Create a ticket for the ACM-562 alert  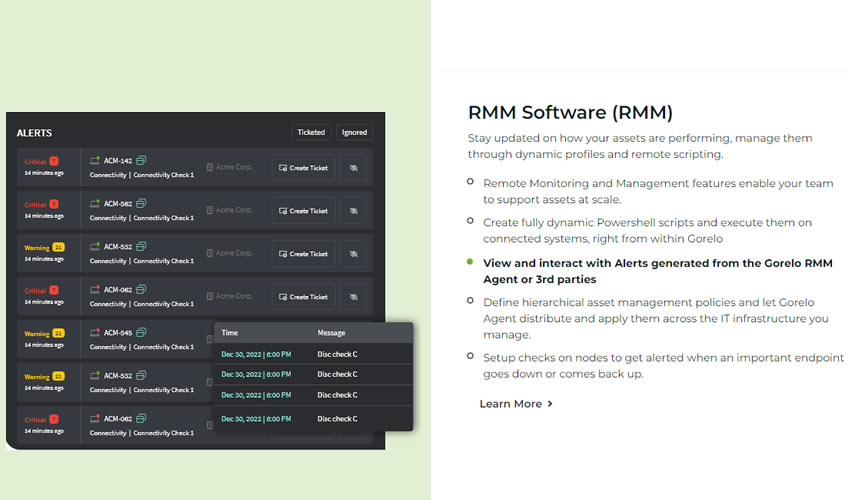point(304,210)
